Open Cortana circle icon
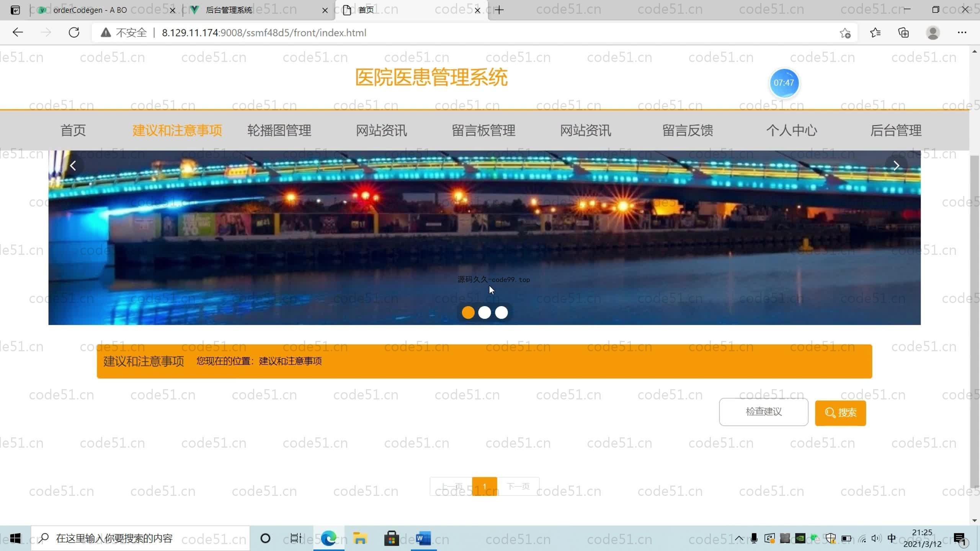The height and width of the screenshot is (551, 980). click(265, 538)
